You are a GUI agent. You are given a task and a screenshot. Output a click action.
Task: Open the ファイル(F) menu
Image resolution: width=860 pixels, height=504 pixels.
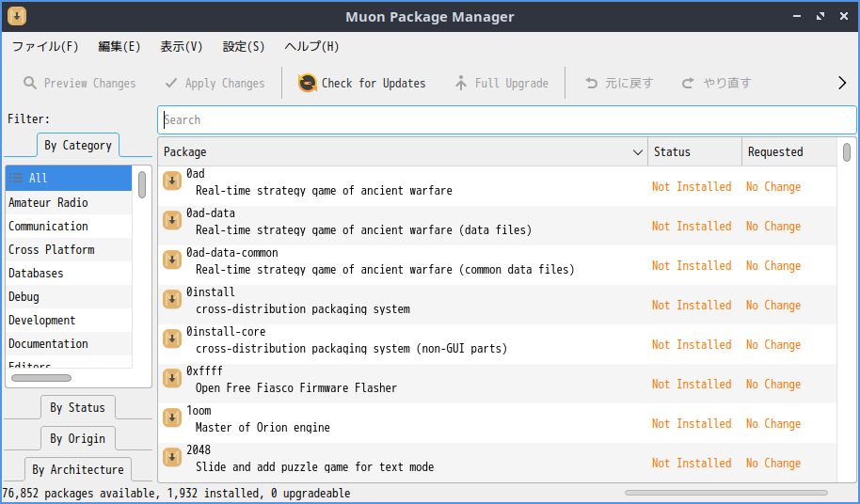[x=45, y=47]
